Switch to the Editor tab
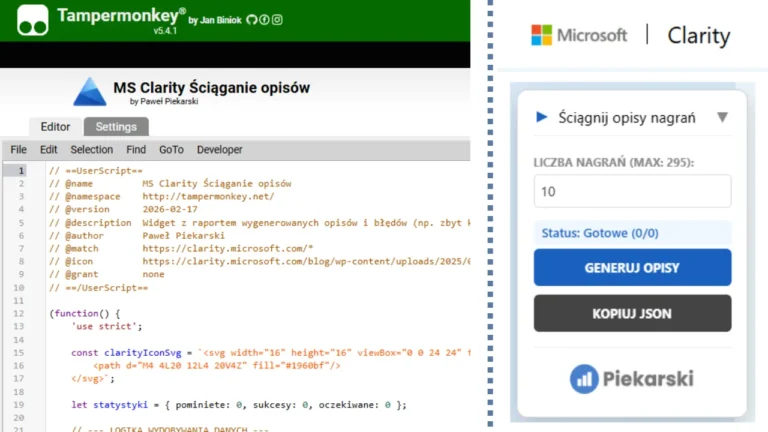Screen dimensions: 768x432 (55, 127)
